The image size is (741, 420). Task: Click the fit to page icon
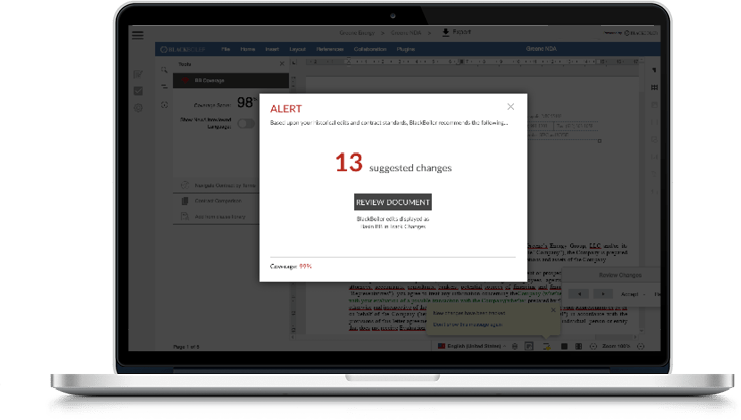point(564,346)
